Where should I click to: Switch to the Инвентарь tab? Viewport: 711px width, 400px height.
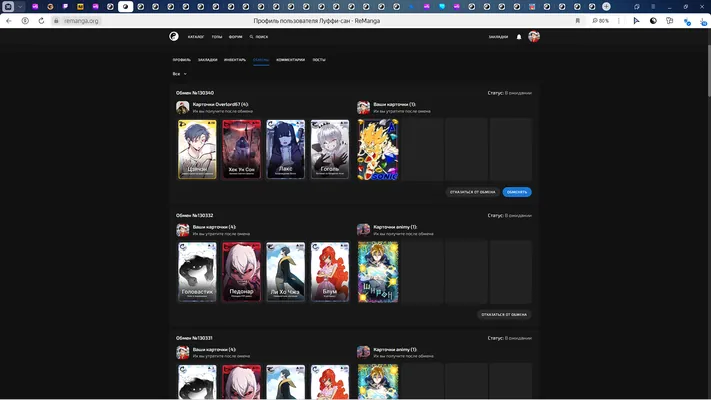pyautogui.click(x=235, y=60)
